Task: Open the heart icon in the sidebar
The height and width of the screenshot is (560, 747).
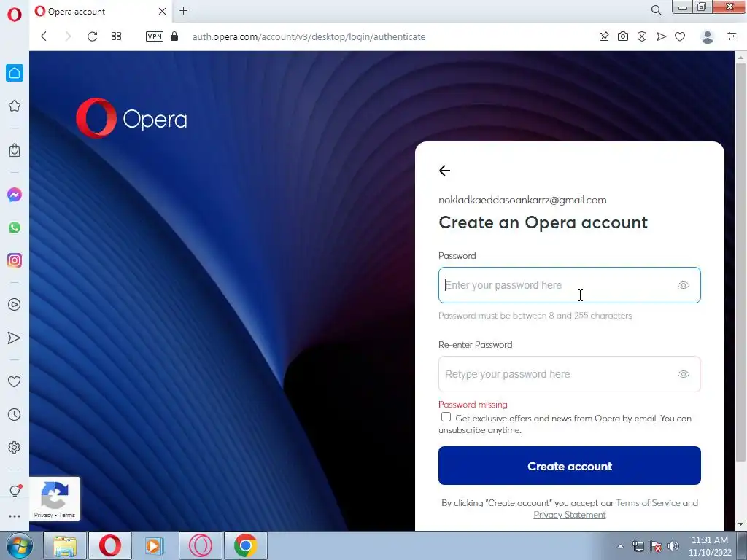Action: tap(15, 381)
